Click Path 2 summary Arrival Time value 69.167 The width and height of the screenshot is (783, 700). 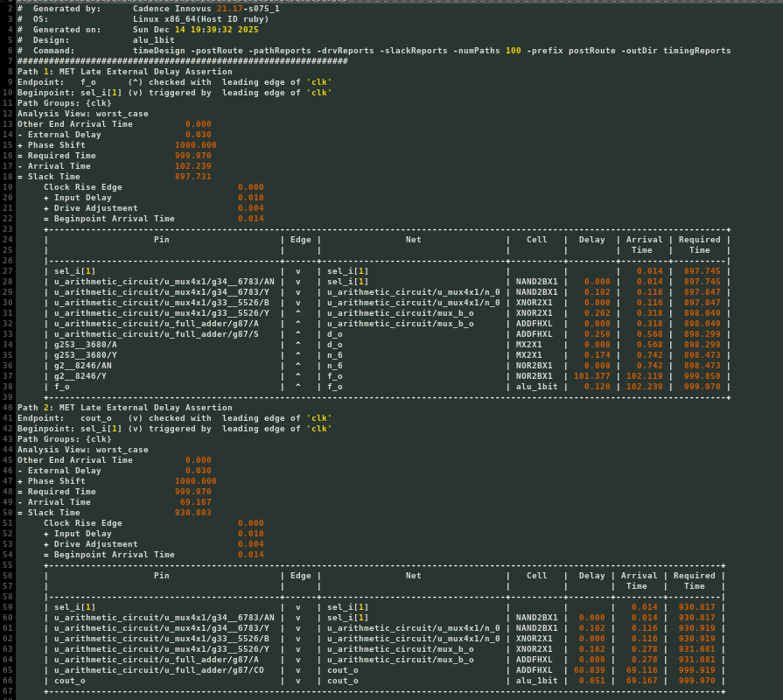click(195, 501)
